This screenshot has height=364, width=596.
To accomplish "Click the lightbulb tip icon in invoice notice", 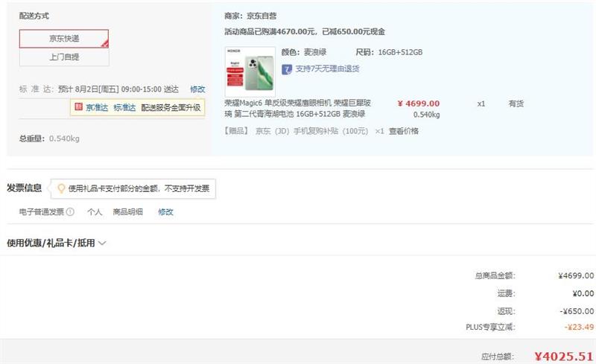I will [61, 188].
